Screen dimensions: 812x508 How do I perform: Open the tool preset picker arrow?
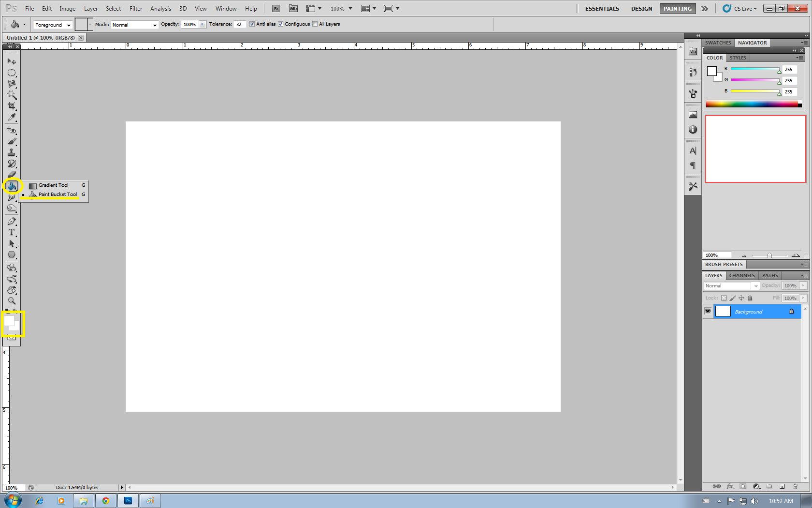click(x=24, y=24)
